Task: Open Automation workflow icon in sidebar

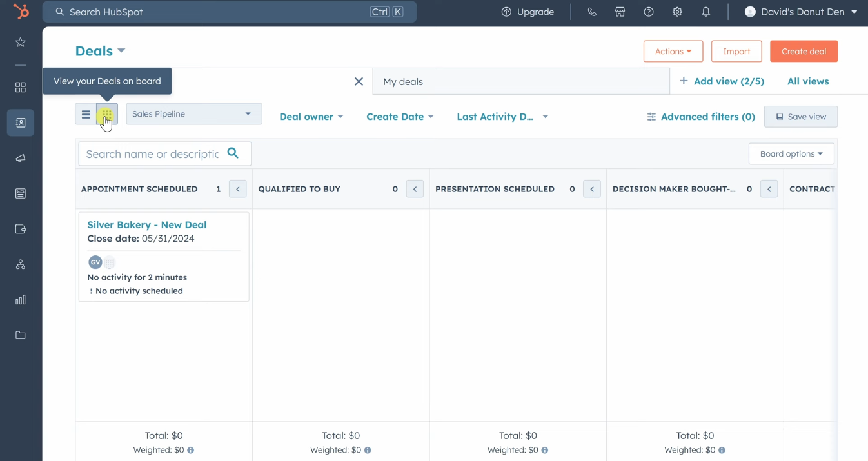Action: (x=21, y=264)
